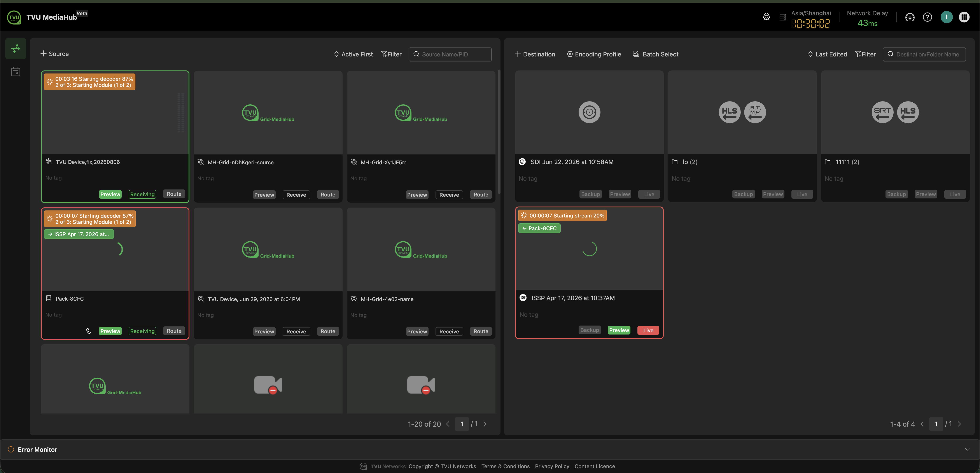Toggle Receiving on TVU Device,fix,20260806 card
This screenshot has width=980, height=473.
click(x=142, y=194)
